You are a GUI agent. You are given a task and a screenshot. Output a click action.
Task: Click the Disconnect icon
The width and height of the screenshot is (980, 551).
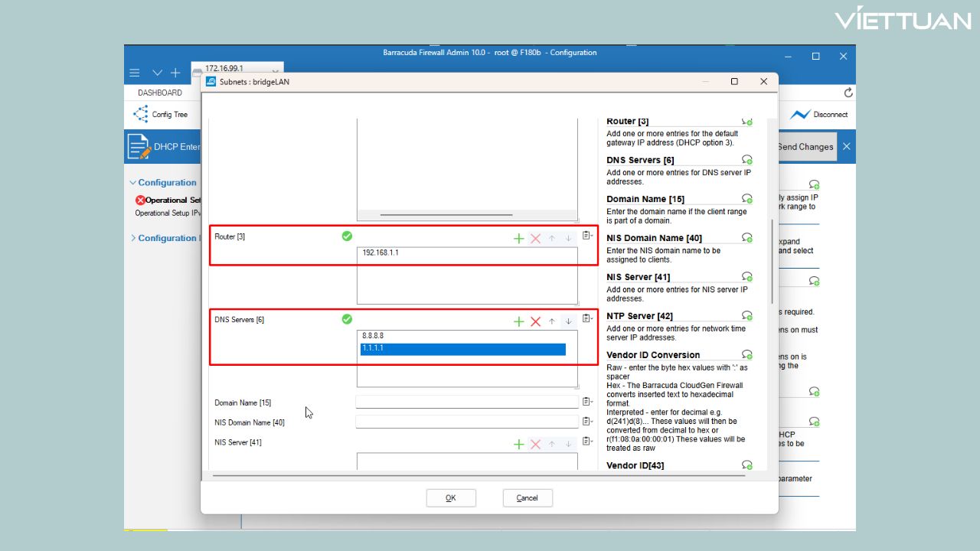800,115
